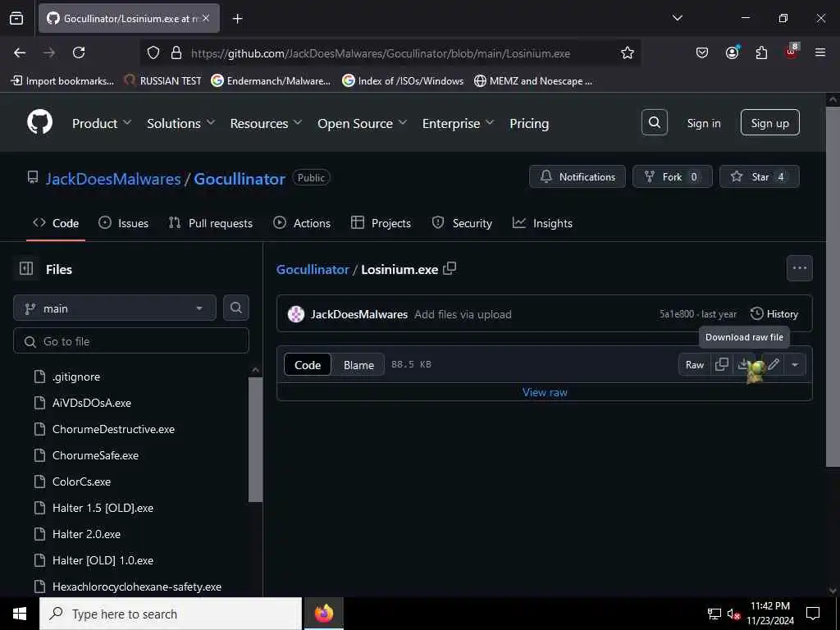Screen dimensions: 840x630
Task: Click taskbar search box
Action: (x=171, y=614)
